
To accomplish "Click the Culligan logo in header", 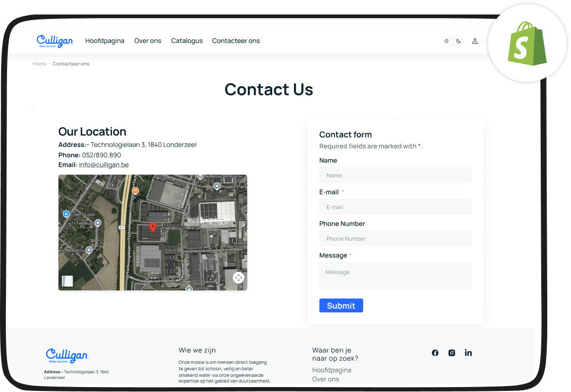I will coord(55,41).
